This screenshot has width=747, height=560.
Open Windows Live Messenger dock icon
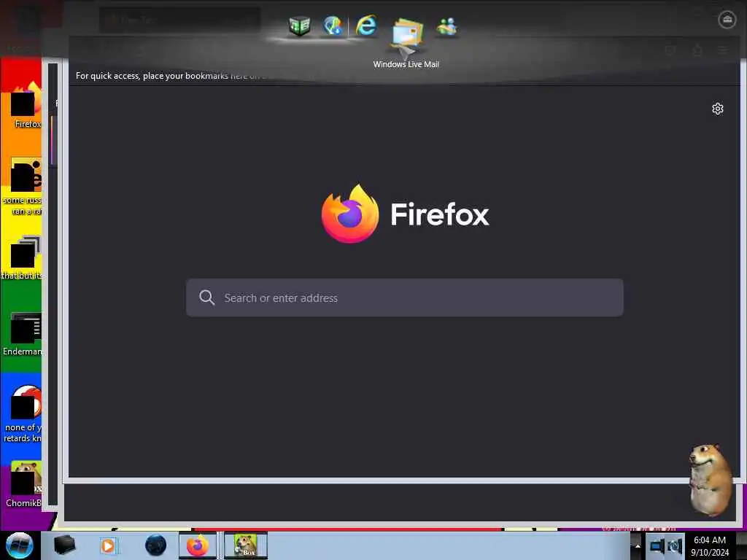click(x=447, y=26)
